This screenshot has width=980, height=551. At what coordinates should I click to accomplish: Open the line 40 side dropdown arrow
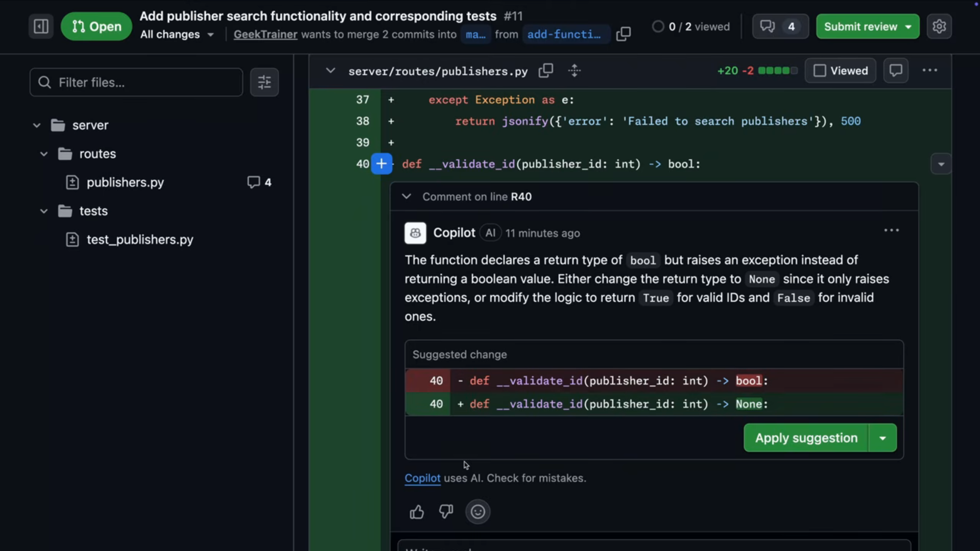[x=941, y=164]
